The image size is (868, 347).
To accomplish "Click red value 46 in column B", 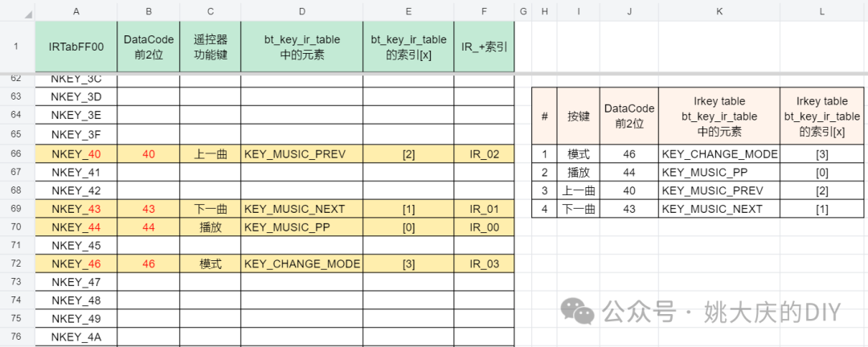I will pyautogui.click(x=149, y=264).
